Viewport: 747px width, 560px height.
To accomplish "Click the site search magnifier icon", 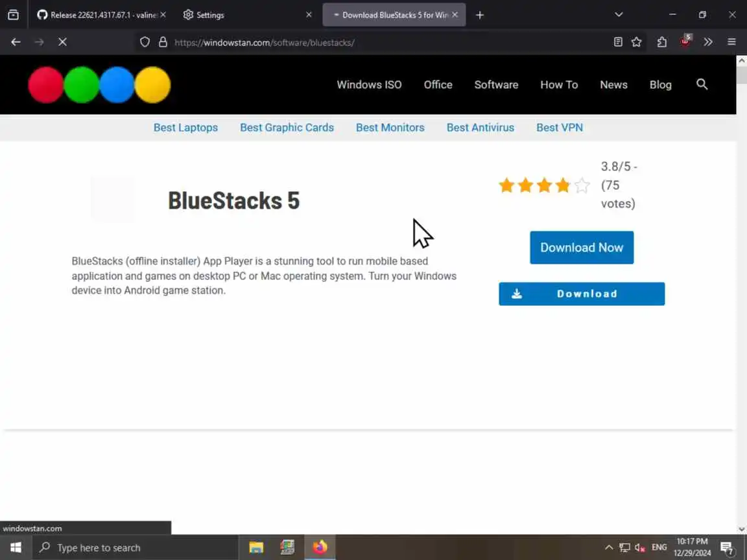I will tap(702, 84).
